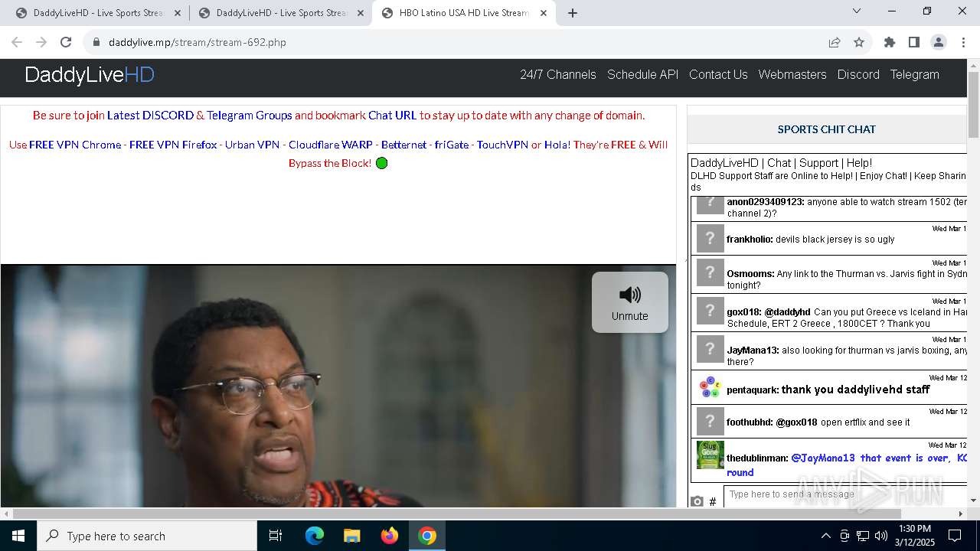Open the TouchVPN link
The image size is (980, 551).
502,145
